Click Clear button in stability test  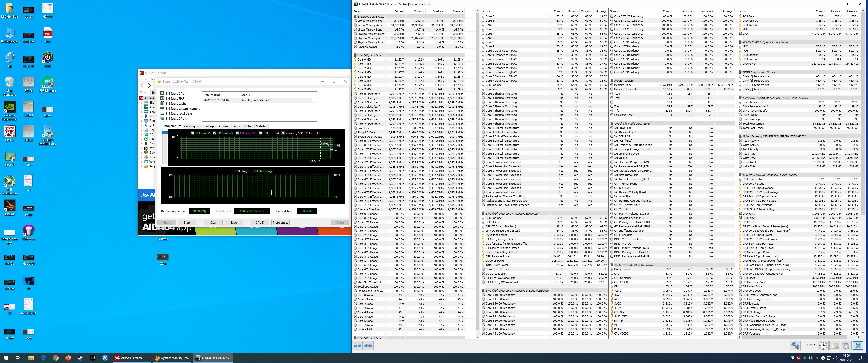213,223
